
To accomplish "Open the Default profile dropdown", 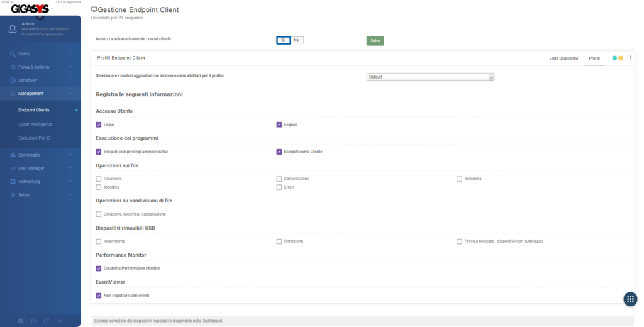I will point(430,77).
